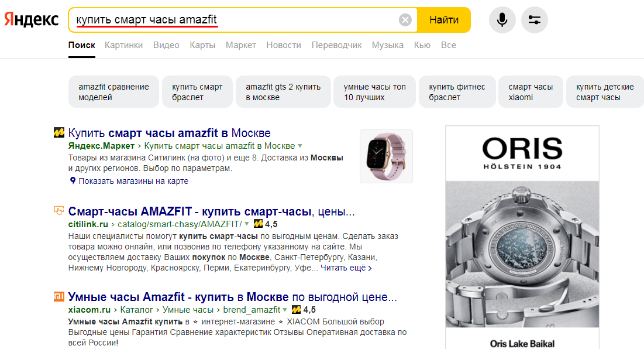The image size is (644, 349).
Task: Click the Xiaomi Mi favicon of third result
Action: click(x=59, y=296)
